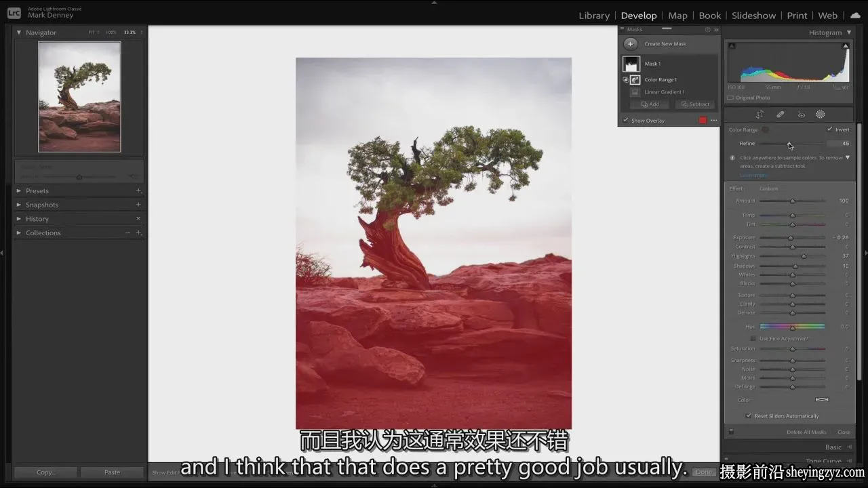
Task: Toggle visibility of Color Range 1 component
Action: (625, 80)
